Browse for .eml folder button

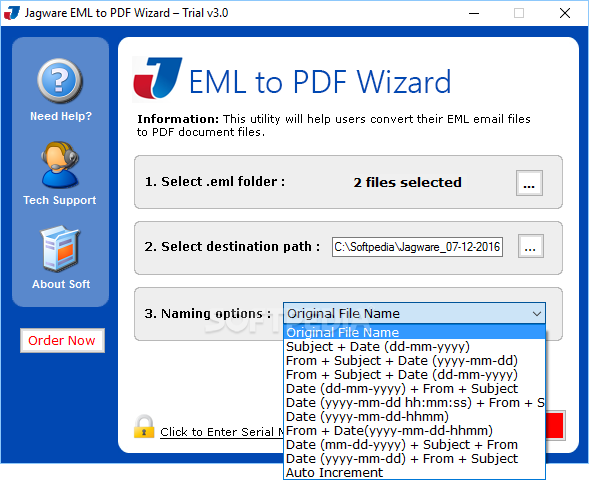coord(529,183)
